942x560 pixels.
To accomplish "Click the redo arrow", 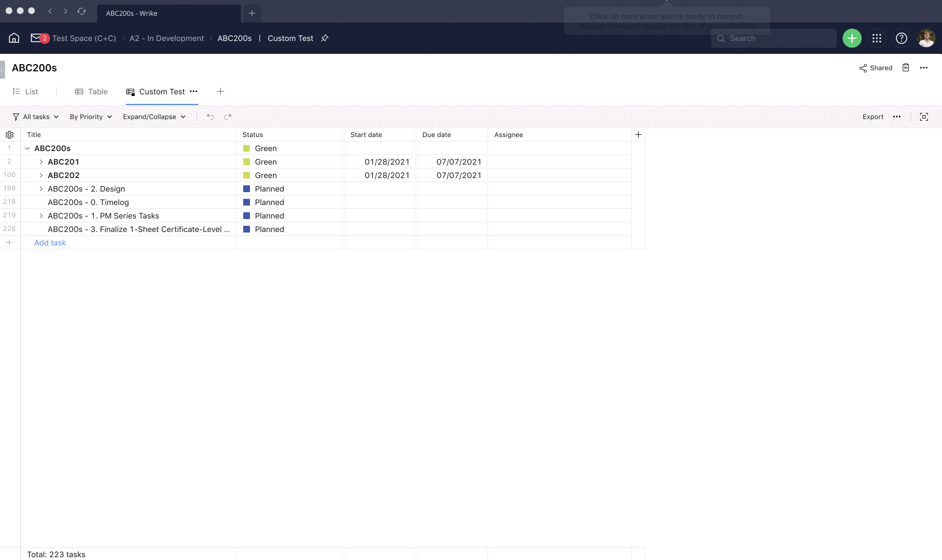I will coord(228,117).
